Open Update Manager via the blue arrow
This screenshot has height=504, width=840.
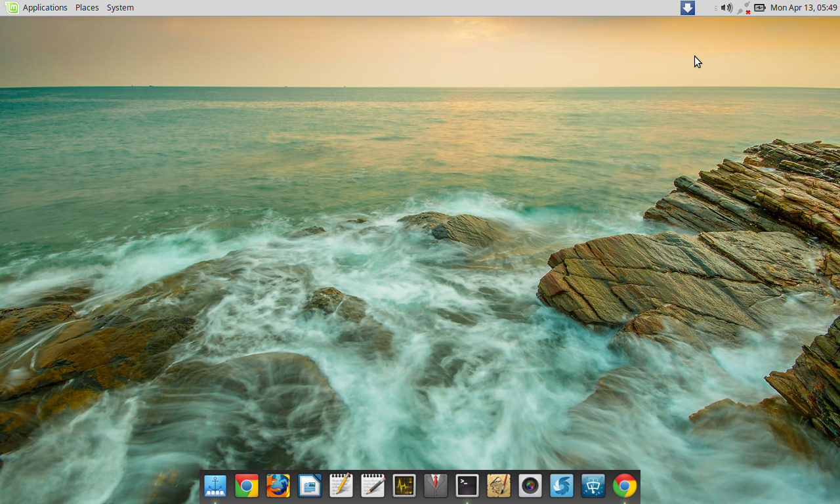click(686, 7)
